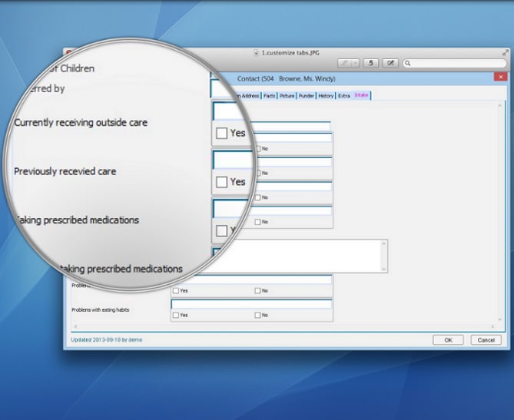Click the magnified 'Previously recevied care' label
Screen dimensions: 514x420
[x=65, y=171]
